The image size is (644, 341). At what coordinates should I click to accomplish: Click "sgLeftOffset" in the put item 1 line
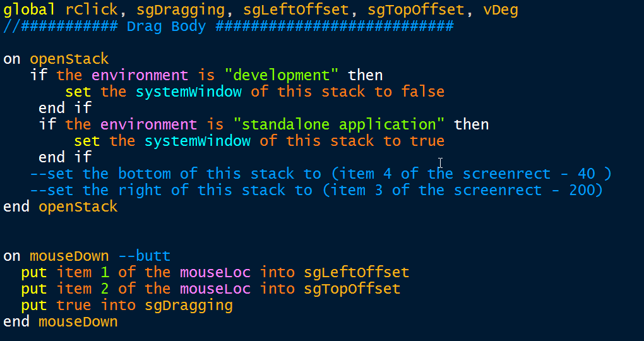(x=356, y=273)
